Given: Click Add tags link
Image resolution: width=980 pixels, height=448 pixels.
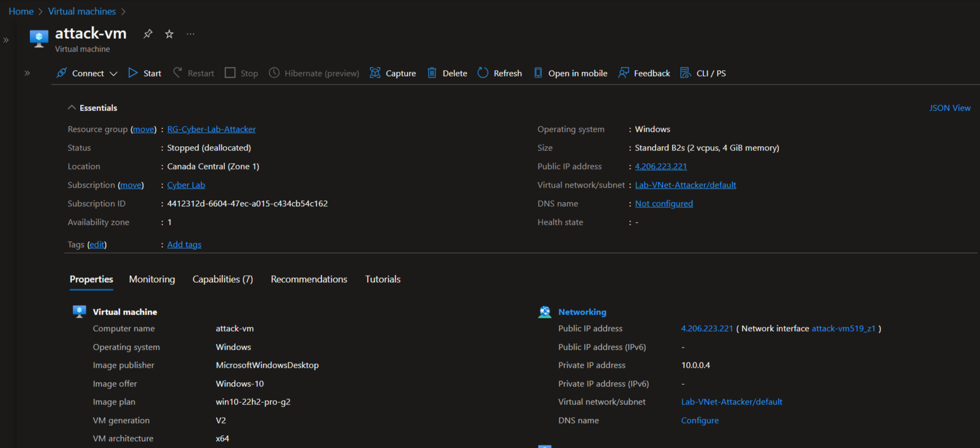Looking at the screenshot, I should coord(184,244).
